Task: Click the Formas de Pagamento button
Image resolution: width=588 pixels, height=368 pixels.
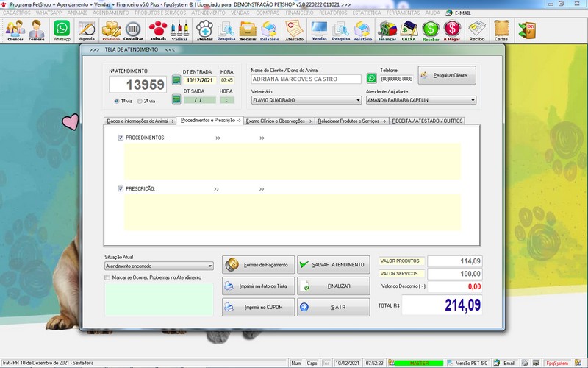Action: [259, 265]
